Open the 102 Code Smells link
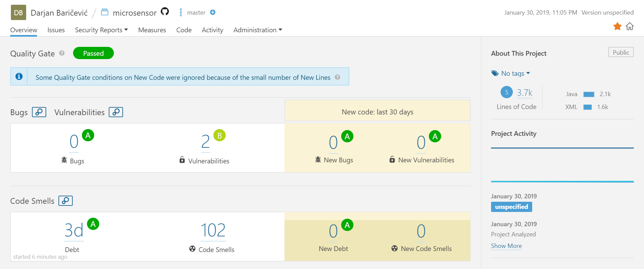The width and height of the screenshot is (644, 269). [213, 230]
